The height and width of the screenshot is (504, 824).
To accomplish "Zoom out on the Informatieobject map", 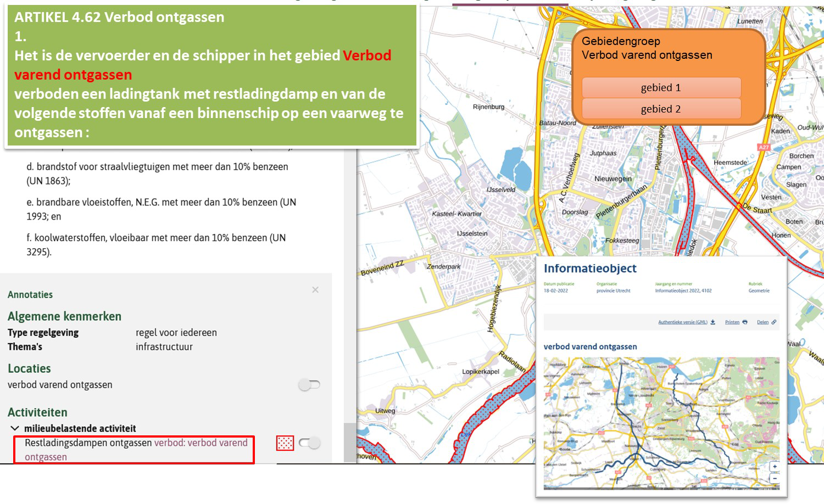I will tap(775, 478).
